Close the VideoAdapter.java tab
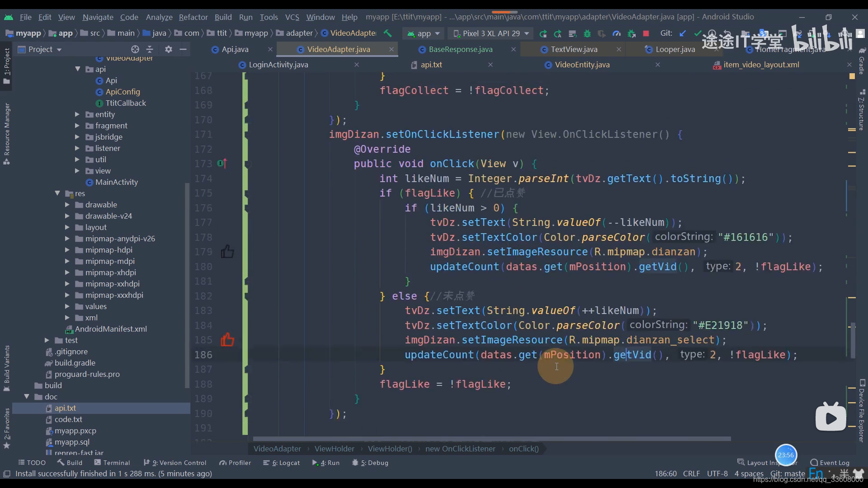The image size is (868, 488). (392, 49)
